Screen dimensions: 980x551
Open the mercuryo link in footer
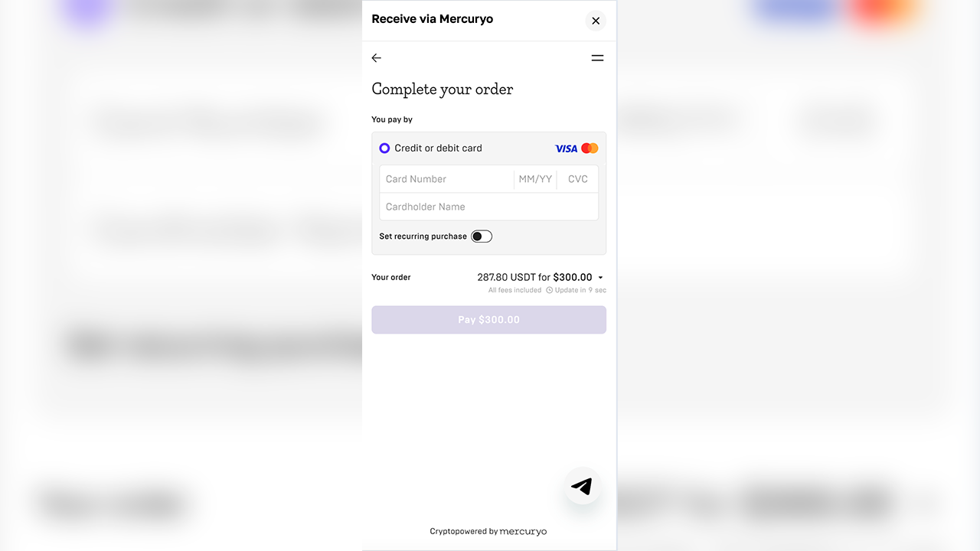523,531
